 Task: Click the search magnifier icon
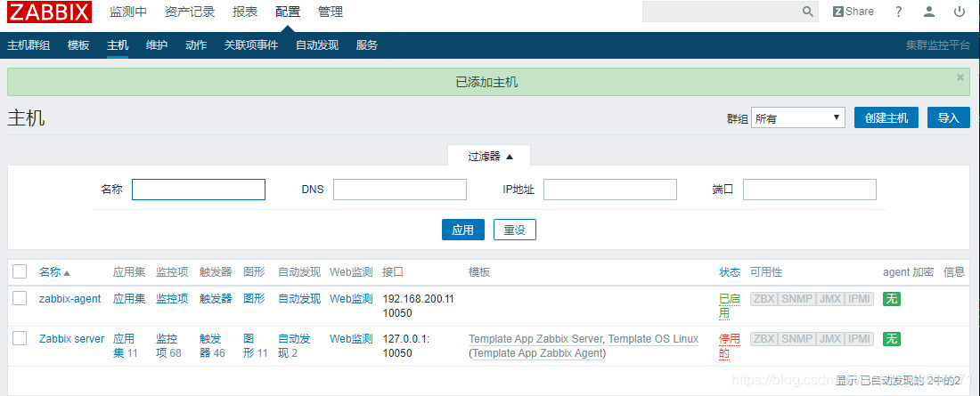pos(807,12)
